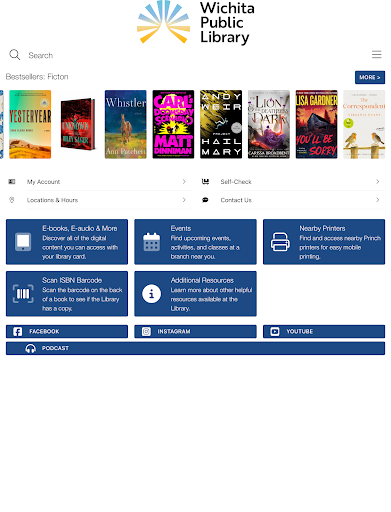Select the Lisa Gardner You'll Be Sorry cover
This screenshot has width=391, height=512.
316,124
